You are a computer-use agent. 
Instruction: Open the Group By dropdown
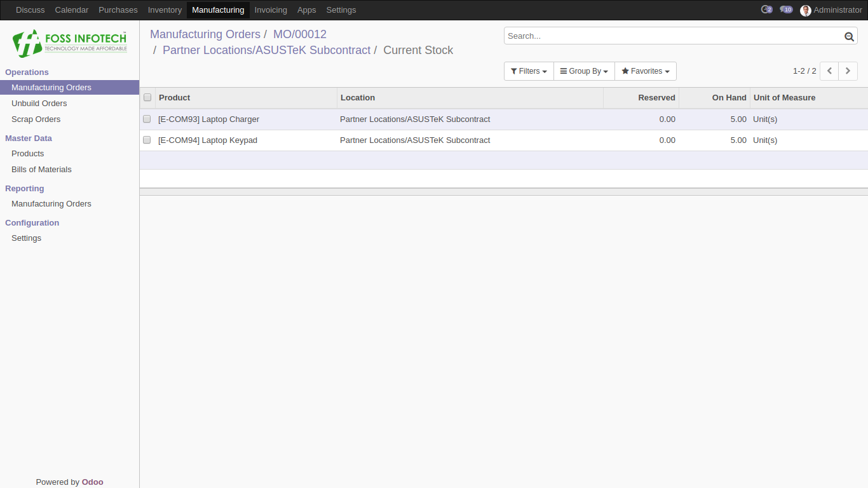584,71
